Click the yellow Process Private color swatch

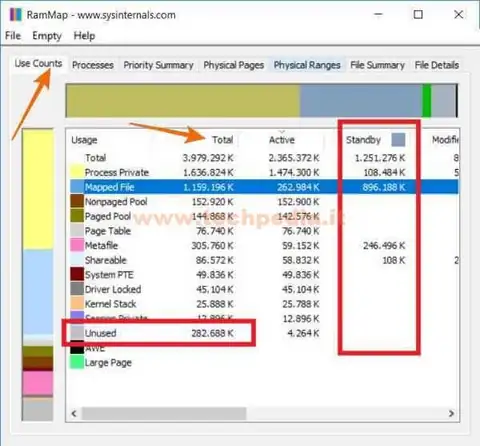[x=77, y=172]
